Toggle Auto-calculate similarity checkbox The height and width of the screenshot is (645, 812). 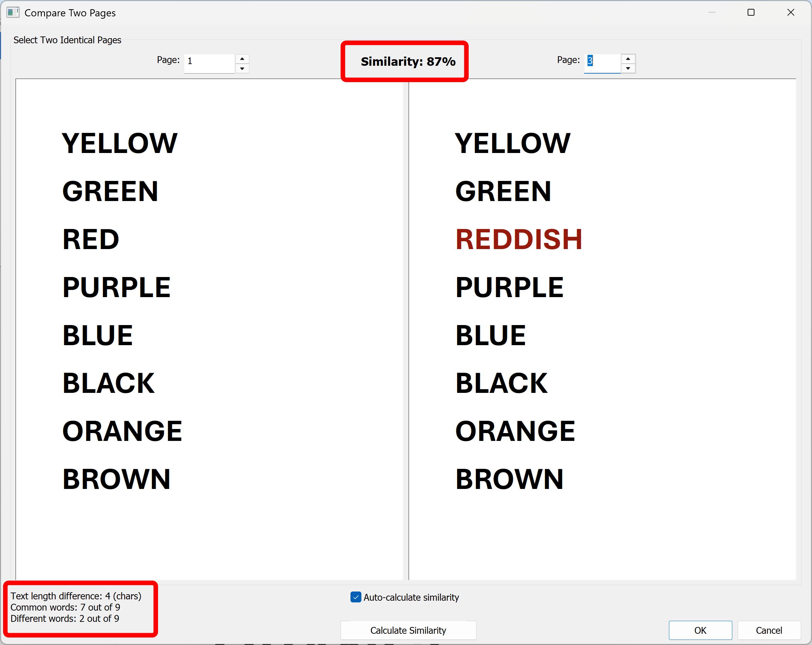pos(356,597)
